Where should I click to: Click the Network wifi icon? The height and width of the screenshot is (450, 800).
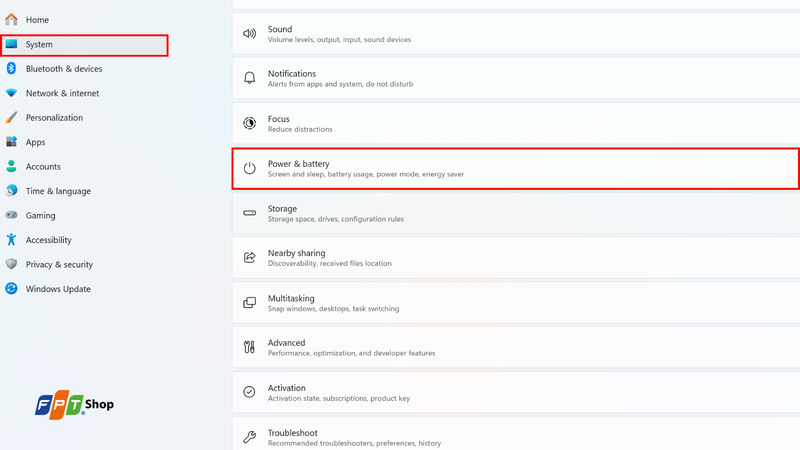[x=11, y=93]
